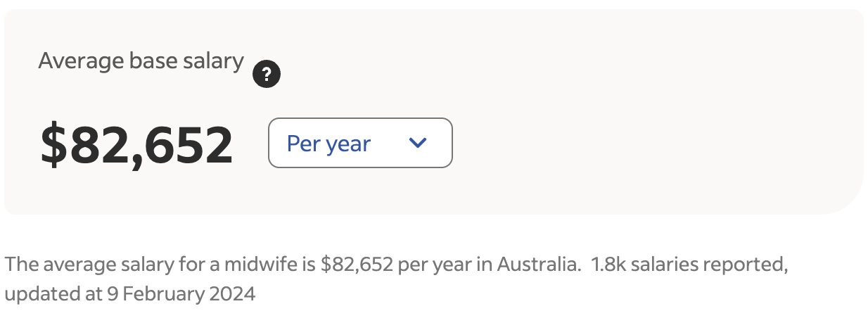Click the chevron arrow in salary period selector
Image resolution: width=868 pixels, height=311 pixels.
pos(418,143)
